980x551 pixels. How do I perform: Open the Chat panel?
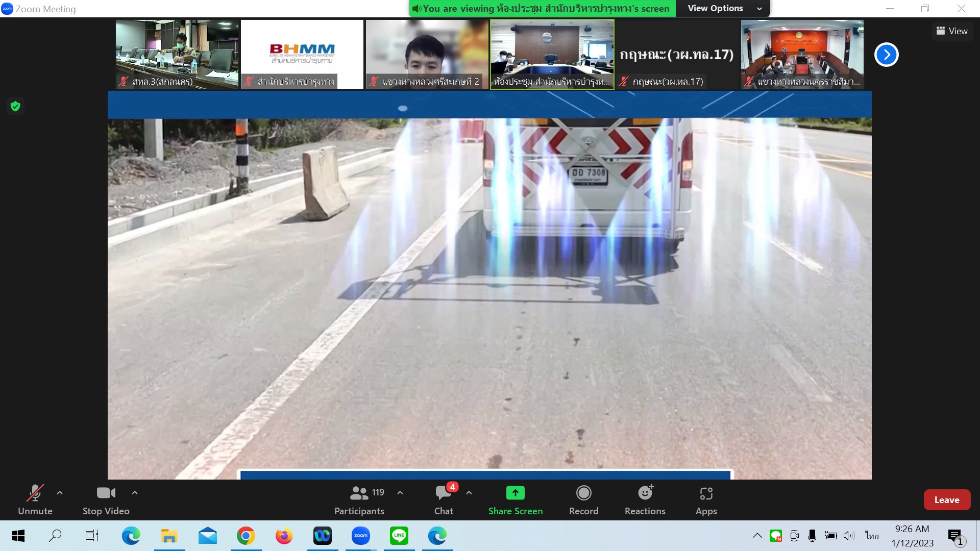pos(443,500)
